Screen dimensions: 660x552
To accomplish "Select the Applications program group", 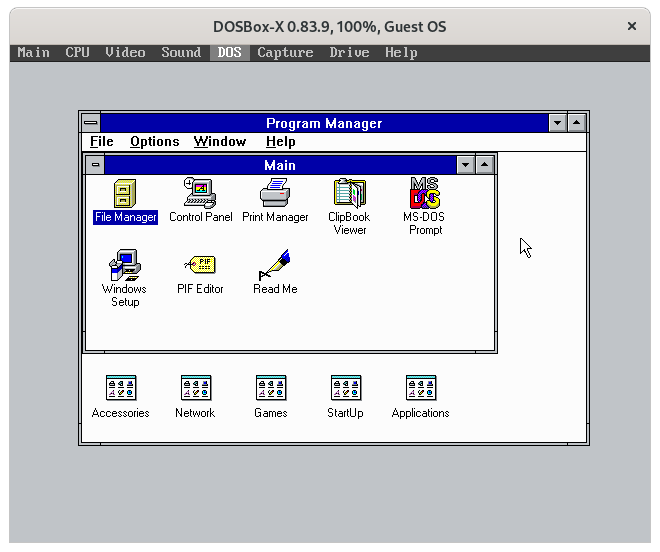I will (421, 388).
